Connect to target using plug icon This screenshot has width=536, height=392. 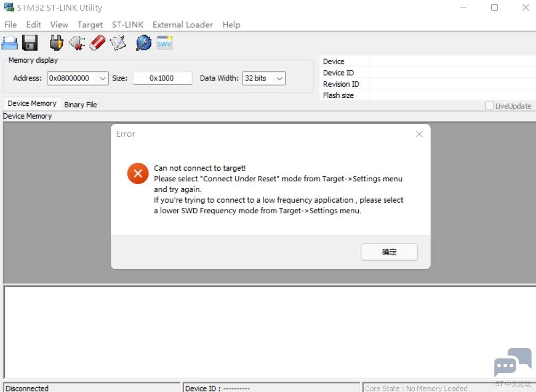[56, 43]
